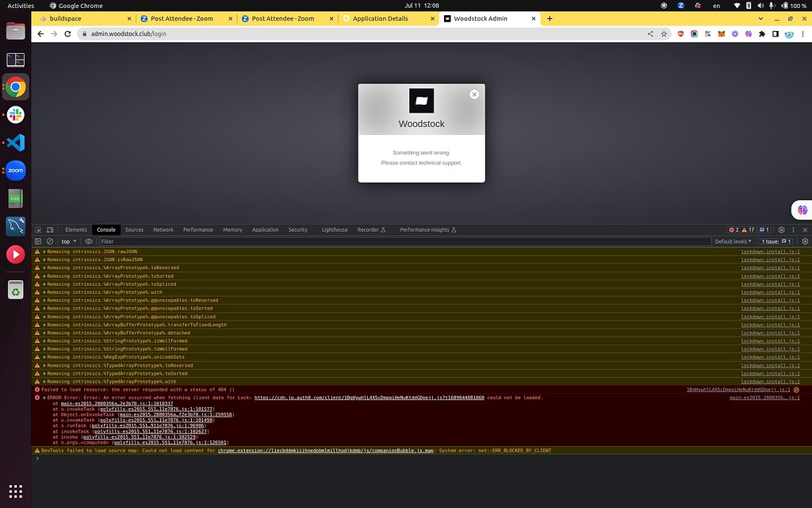Viewport: 812px width, 508px height.
Task: Click the console Filter input field
Action: point(405,241)
